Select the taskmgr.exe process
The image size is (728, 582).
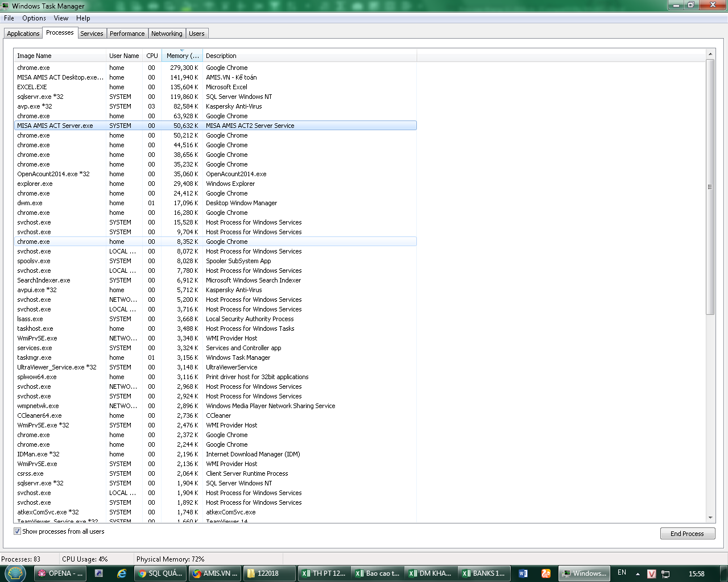tap(216, 357)
